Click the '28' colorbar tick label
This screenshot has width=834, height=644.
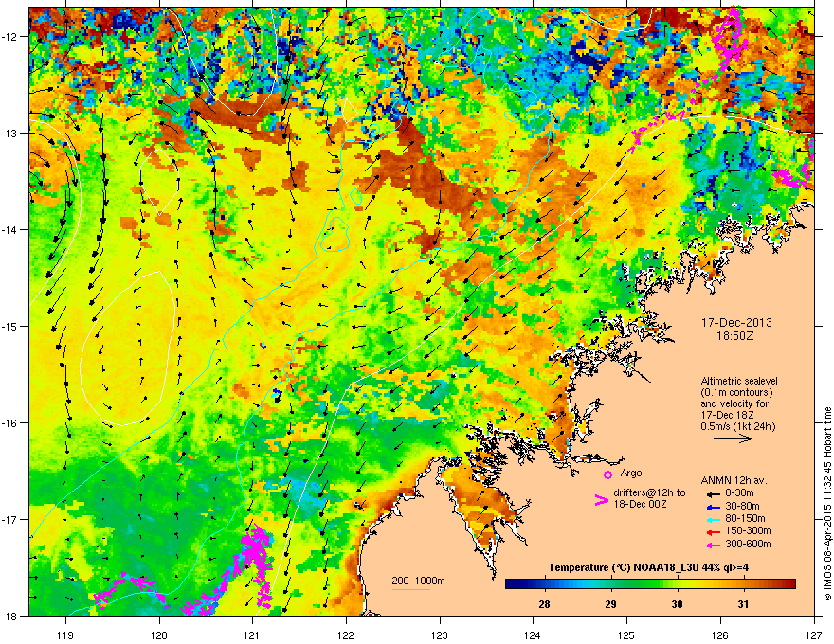[x=544, y=603]
